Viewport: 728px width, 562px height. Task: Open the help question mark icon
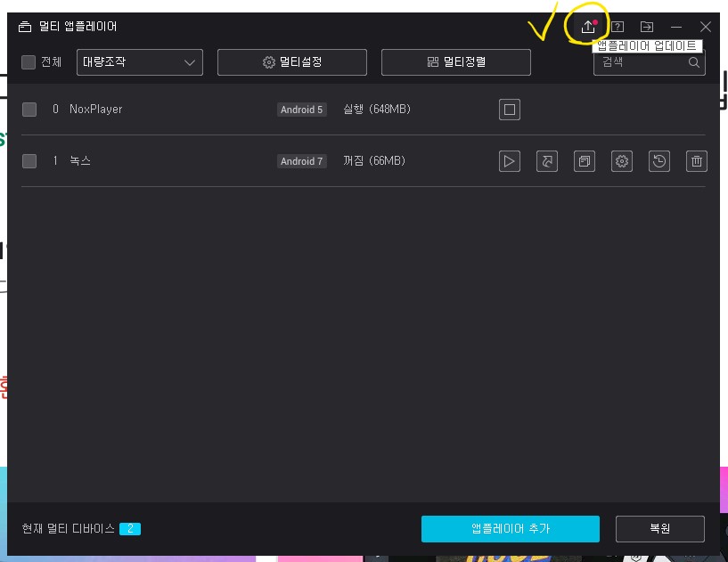click(x=617, y=27)
